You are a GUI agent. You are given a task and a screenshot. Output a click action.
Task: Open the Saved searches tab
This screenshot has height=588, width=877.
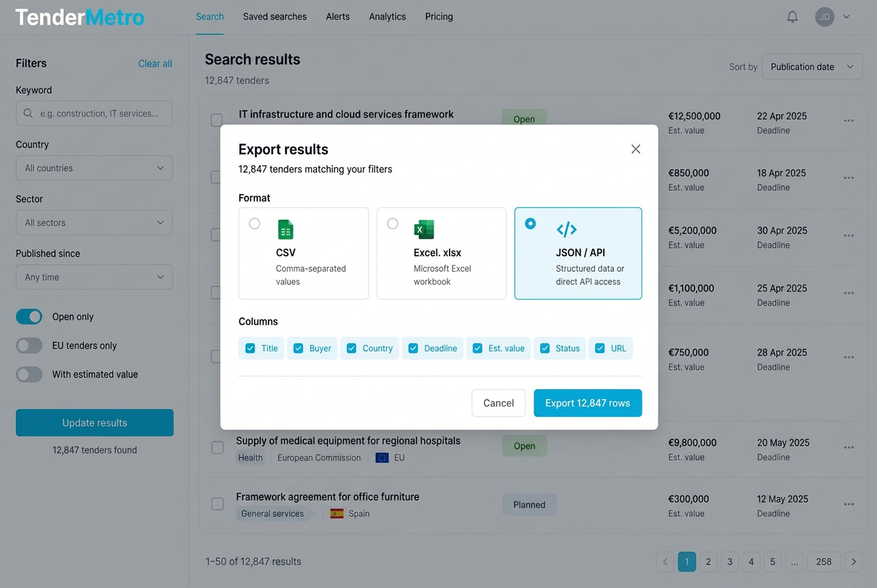(275, 17)
